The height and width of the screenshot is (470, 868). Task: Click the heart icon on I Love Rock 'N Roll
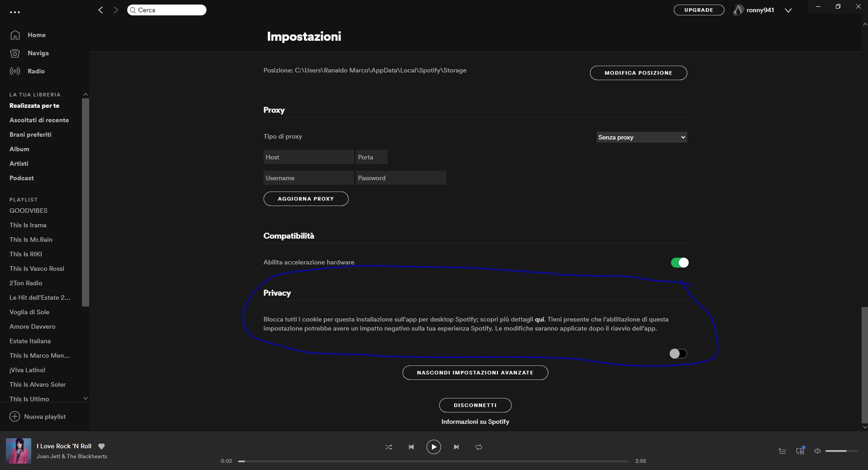coord(101,446)
